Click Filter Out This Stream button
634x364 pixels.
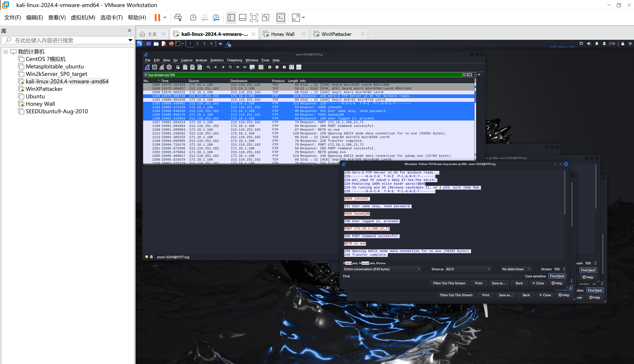point(449,283)
